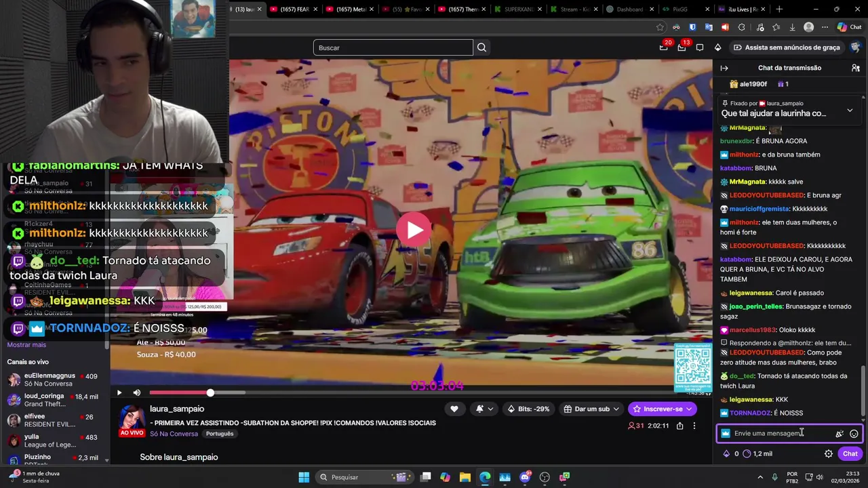Screen dimensions: 868x488
Task: Open the whispers speech bubble icon
Action: point(700,47)
